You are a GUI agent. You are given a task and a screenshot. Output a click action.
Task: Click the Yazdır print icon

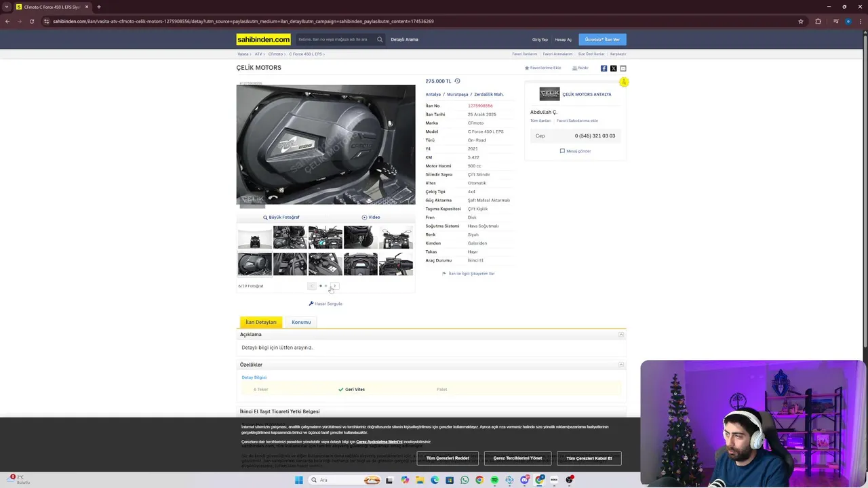click(574, 68)
